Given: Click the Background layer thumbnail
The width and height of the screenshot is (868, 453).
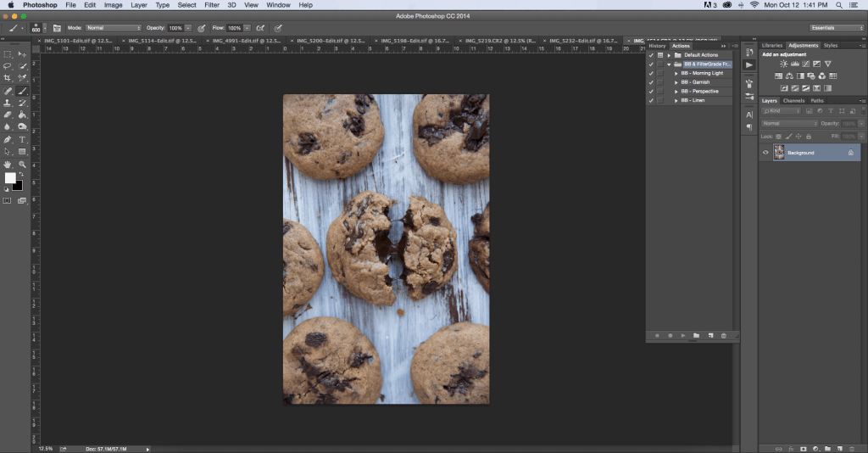Looking at the screenshot, I should tap(779, 153).
